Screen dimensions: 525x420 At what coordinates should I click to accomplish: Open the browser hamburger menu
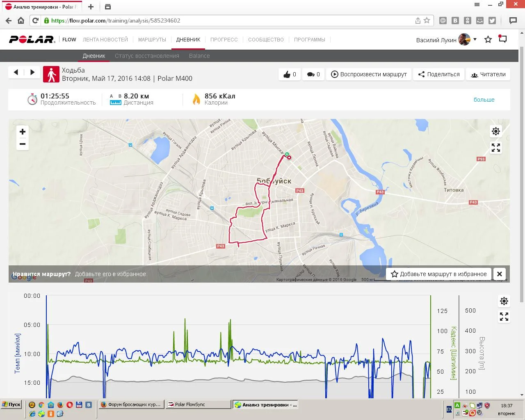[477, 5]
